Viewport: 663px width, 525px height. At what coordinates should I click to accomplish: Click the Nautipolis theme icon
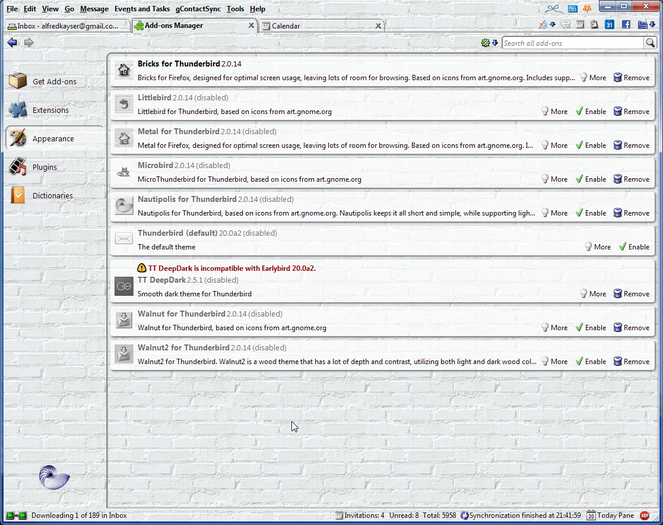(x=124, y=206)
